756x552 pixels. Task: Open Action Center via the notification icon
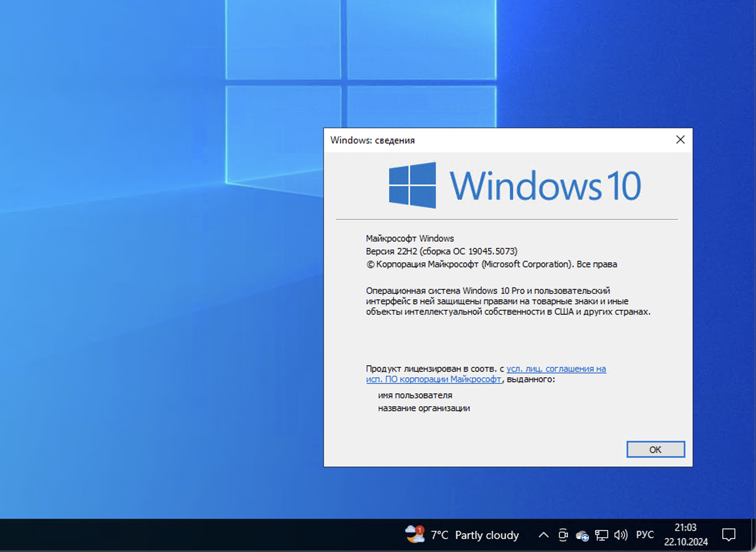(729, 535)
